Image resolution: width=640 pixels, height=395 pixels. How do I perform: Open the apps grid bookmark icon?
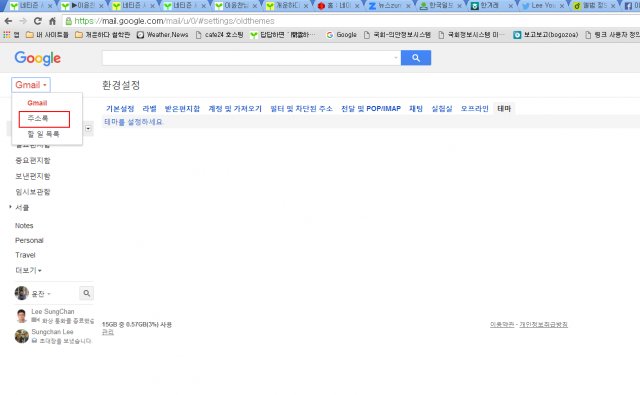coord(7,35)
